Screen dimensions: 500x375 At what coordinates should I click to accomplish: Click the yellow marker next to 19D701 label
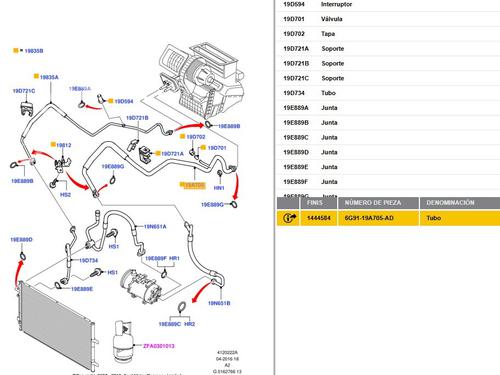(203, 147)
